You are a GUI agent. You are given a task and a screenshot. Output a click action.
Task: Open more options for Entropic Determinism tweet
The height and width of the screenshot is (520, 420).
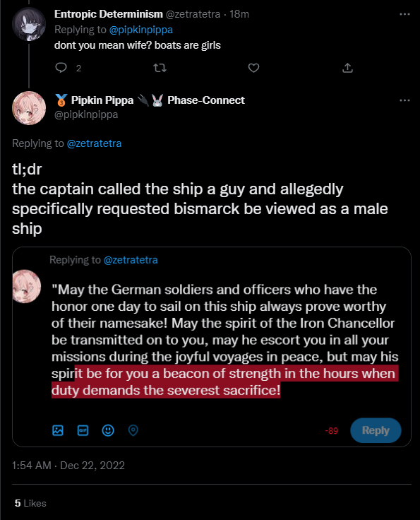click(404, 14)
